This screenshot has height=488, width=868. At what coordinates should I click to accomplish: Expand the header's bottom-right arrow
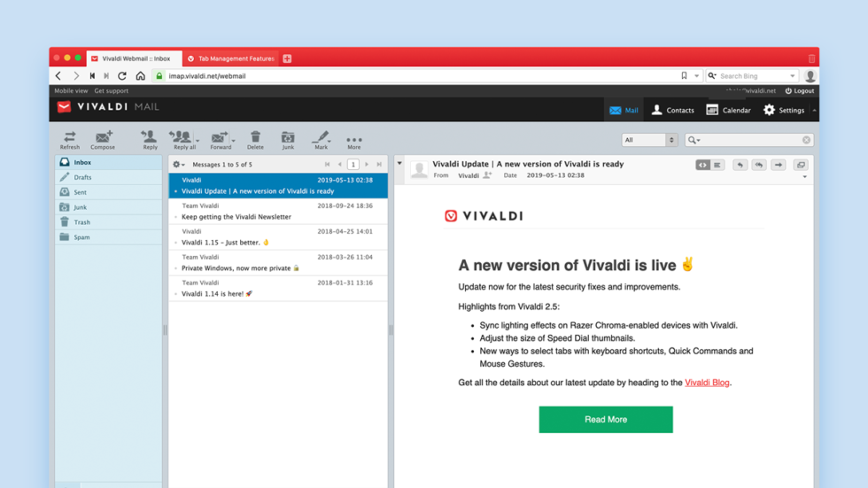coord(804,177)
